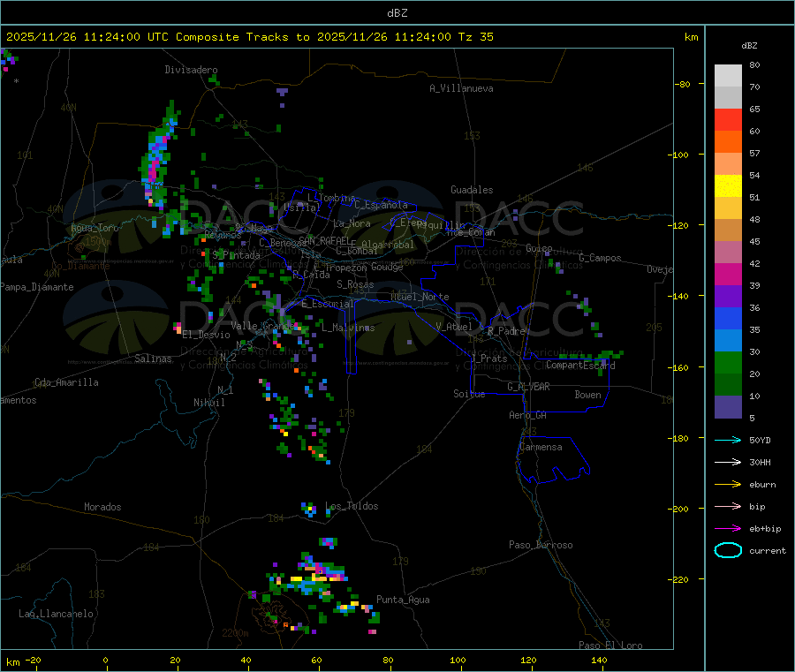Click the 'Soitue' map label
The width and height of the screenshot is (795, 672).
(x=469, y=394)
